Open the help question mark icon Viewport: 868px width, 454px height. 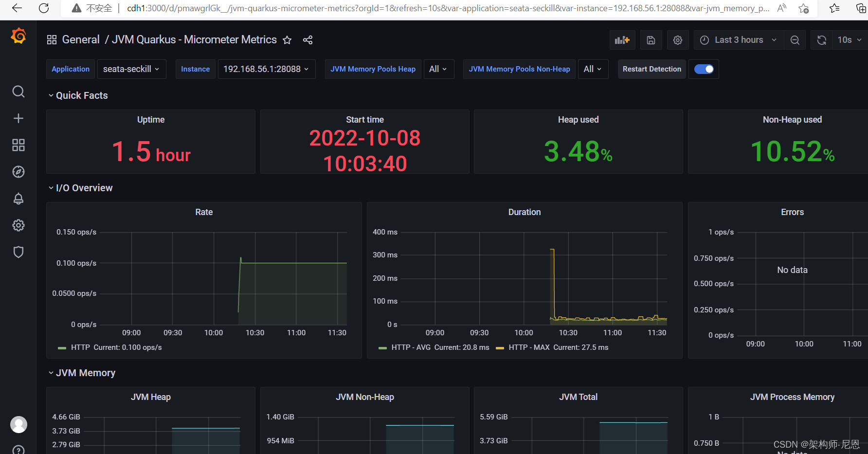coord(18,450)
